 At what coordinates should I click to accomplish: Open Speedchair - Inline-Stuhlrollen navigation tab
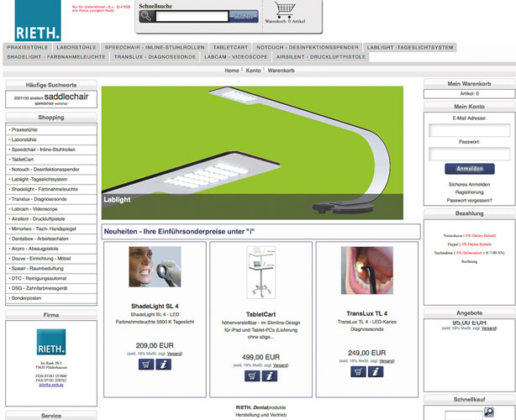[155, 47]
